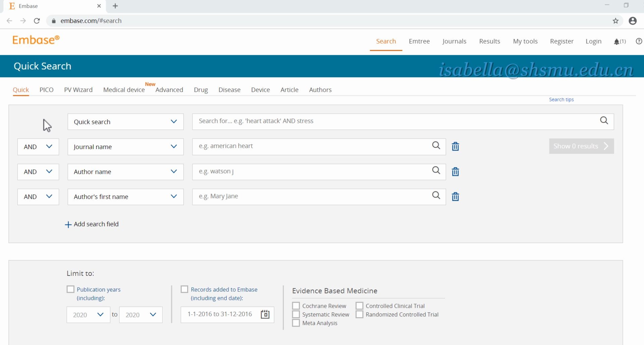The image size is (644, 345).
Task: Open AND operator dropdown for Journal name row
Action: coord(38,147)
